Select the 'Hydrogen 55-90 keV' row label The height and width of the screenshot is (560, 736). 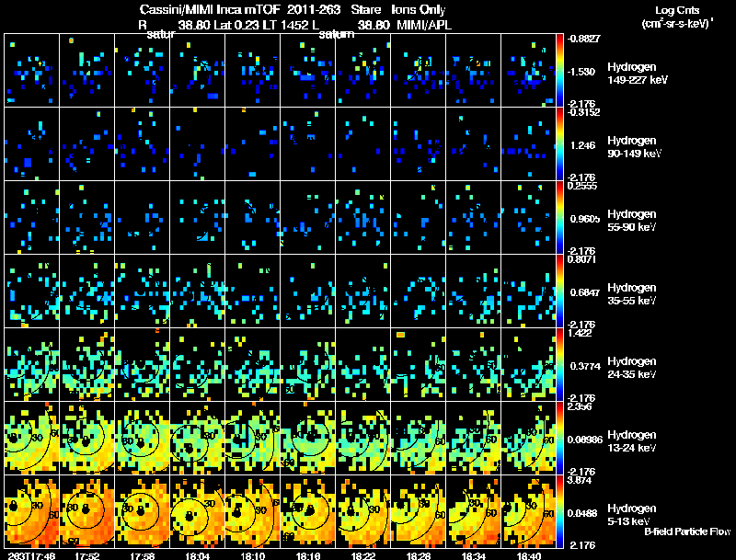click(632, 221)
